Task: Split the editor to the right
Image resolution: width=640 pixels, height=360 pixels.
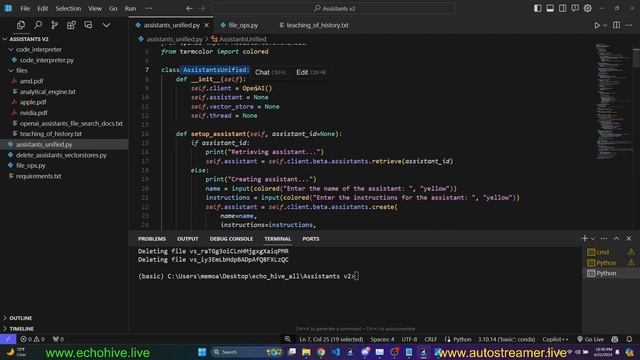Action: click(616, 25)
